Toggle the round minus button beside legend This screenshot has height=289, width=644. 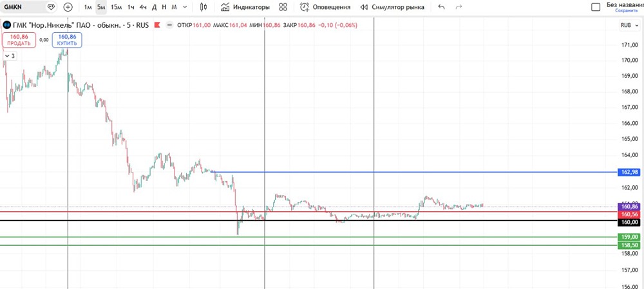coord(169,25)
